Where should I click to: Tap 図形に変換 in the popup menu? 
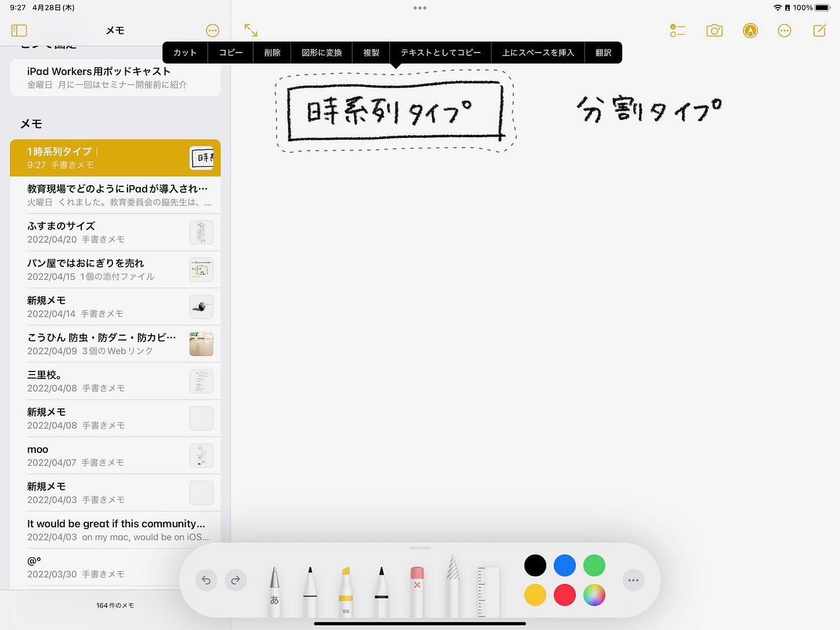(x=322, y=52)
